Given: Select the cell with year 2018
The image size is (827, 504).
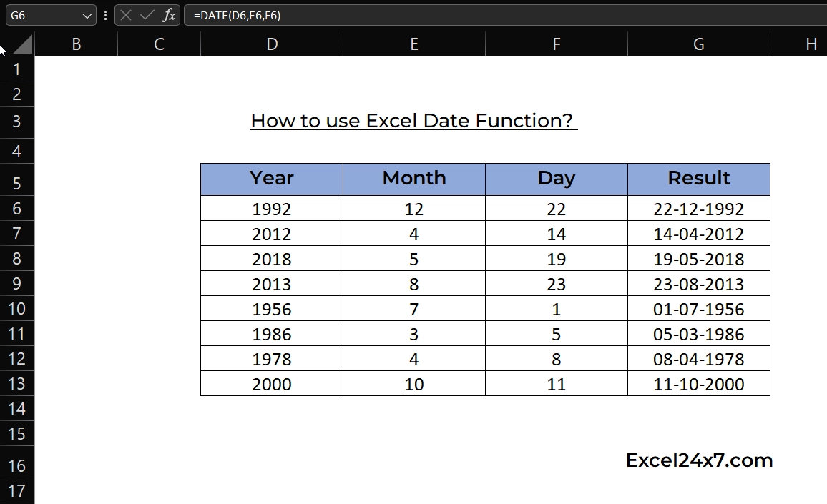Looking at the screenshot, I should pyautogui.click(x=272, y=258).
